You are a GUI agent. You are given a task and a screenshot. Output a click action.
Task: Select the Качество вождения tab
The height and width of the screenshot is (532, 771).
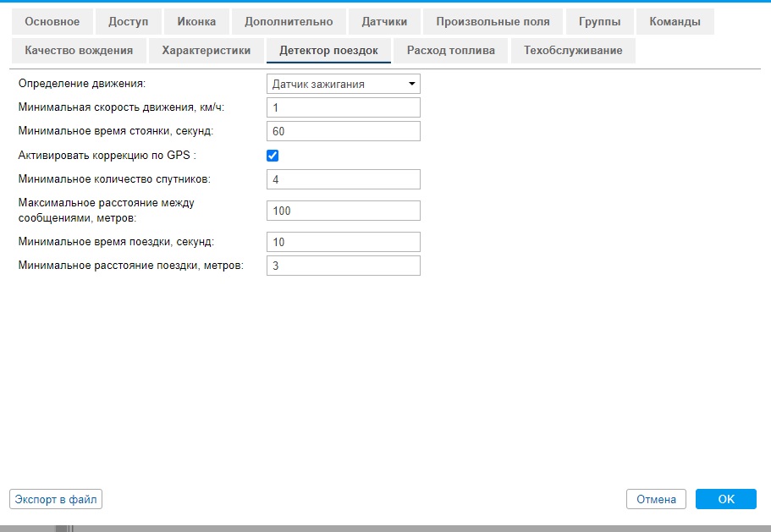coord(79,50)
